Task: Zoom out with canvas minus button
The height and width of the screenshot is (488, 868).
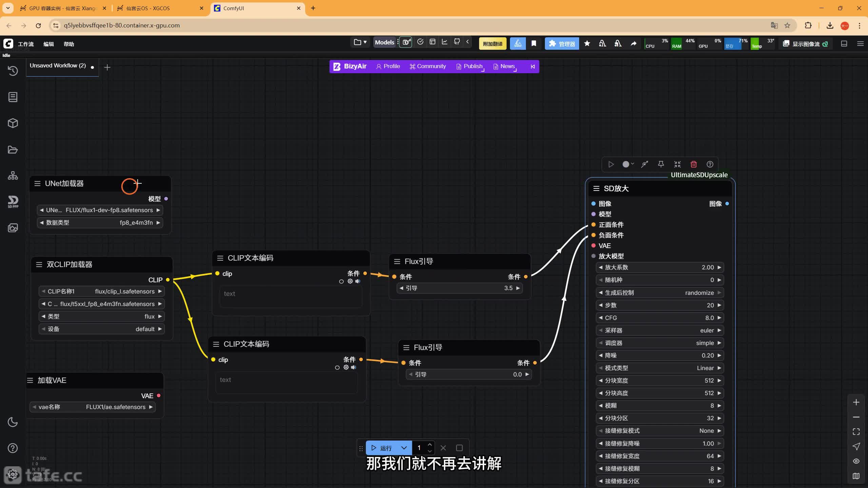Action: pos(856,417)
